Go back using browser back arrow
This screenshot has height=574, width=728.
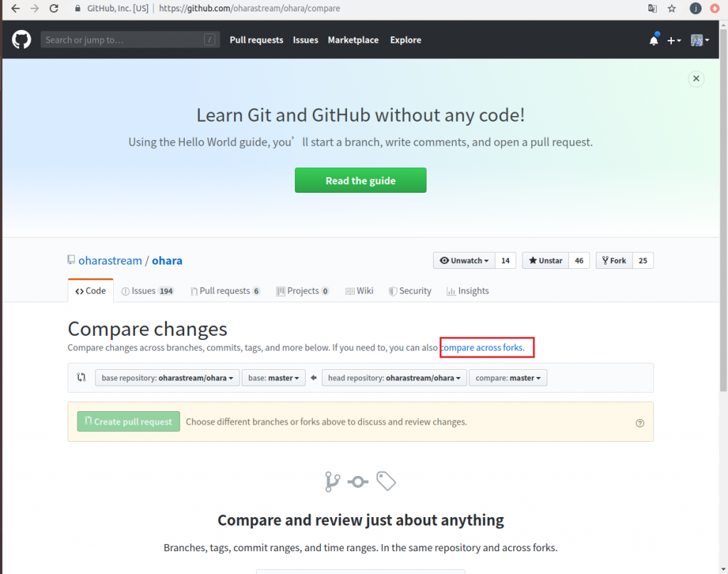point(16,9)
